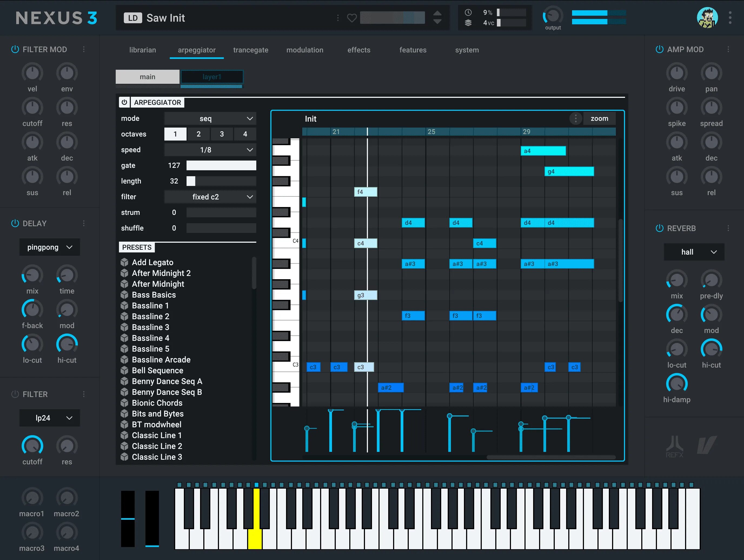Load the After Midnight 2 preset
Screen dimensions: 744x560
pyautogui.click(x=161, y=273)
